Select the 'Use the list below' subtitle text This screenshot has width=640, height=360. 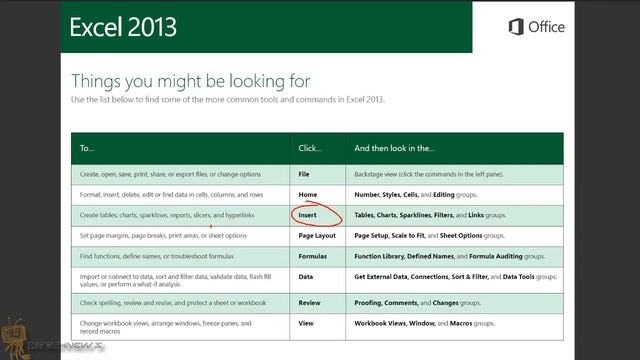pos(228,100)
